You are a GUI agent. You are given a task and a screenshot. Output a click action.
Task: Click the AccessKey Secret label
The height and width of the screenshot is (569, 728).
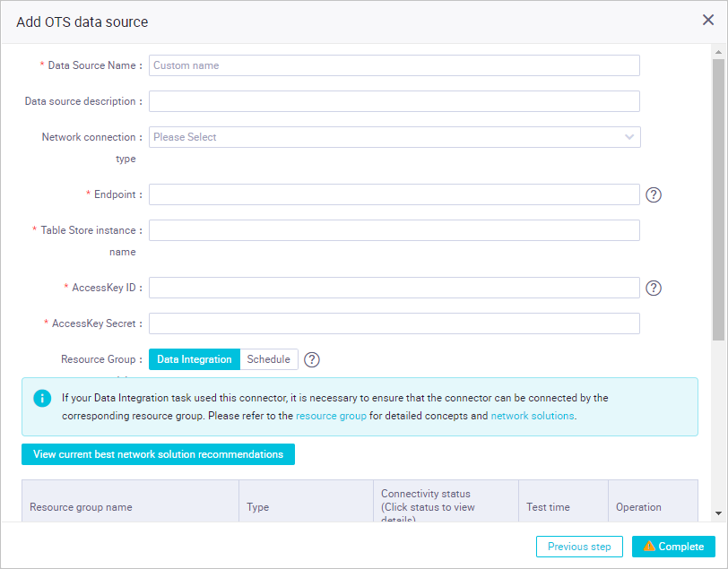point(94,323)
